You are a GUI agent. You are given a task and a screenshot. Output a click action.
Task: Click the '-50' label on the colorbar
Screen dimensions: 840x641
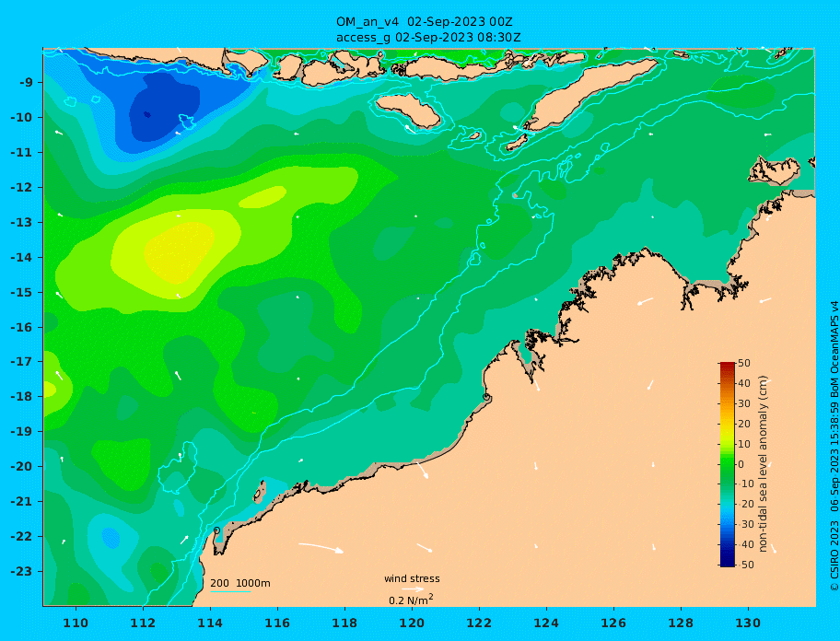(744, 565)
